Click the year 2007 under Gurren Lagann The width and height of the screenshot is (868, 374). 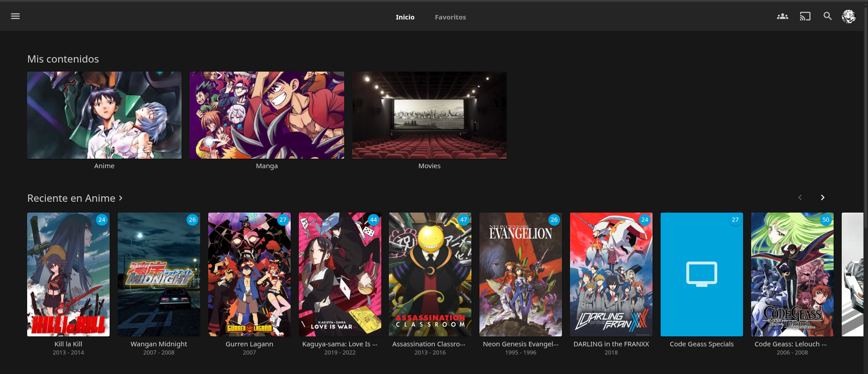click(249, 353)
